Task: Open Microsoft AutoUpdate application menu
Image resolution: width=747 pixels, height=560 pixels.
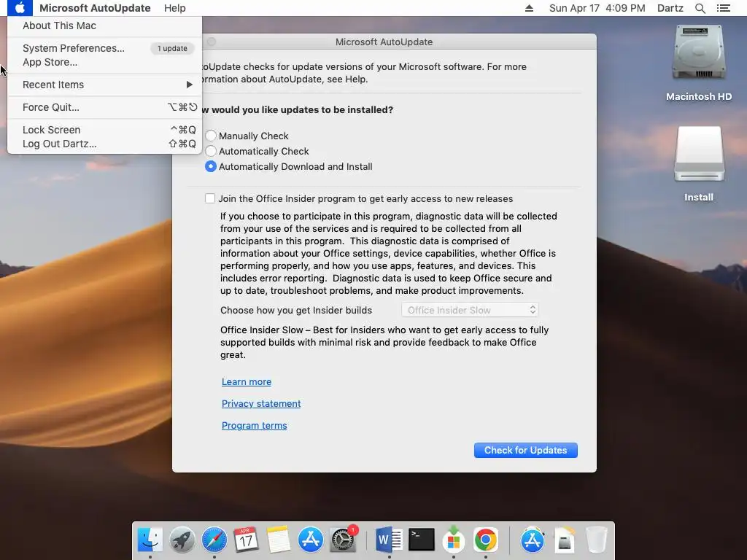Action: [95, 8]
